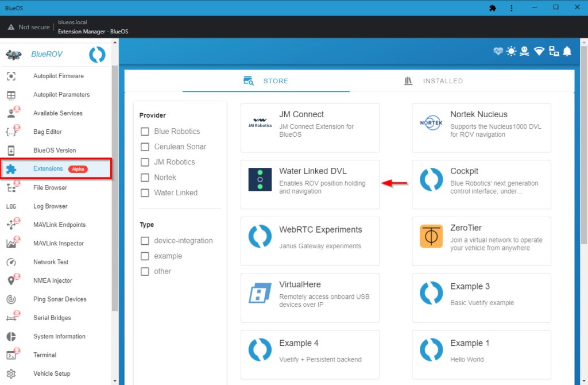Select the Nortek Nucleus extension card
This screenshot has height=385, width=588.
tap(481, 128)
